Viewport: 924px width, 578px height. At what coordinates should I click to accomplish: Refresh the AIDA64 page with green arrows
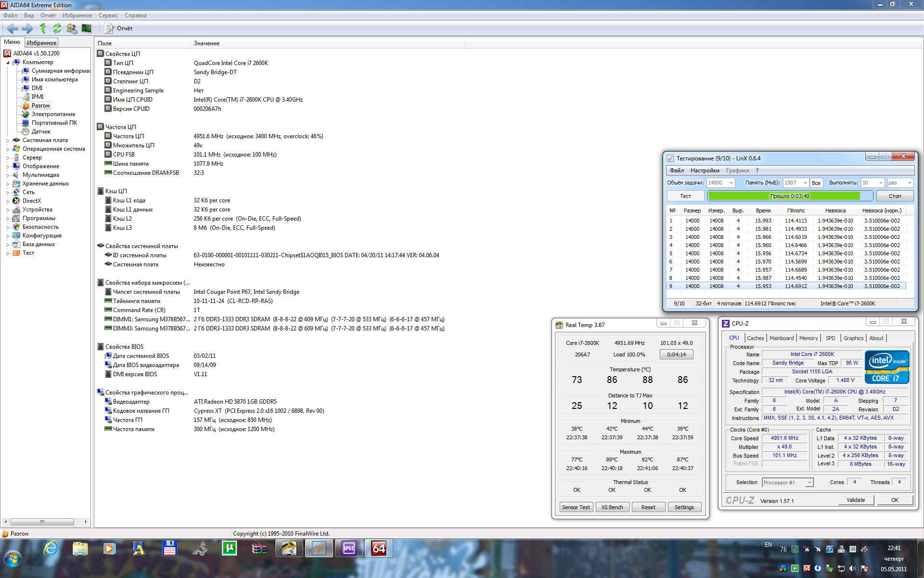point(57,28)
